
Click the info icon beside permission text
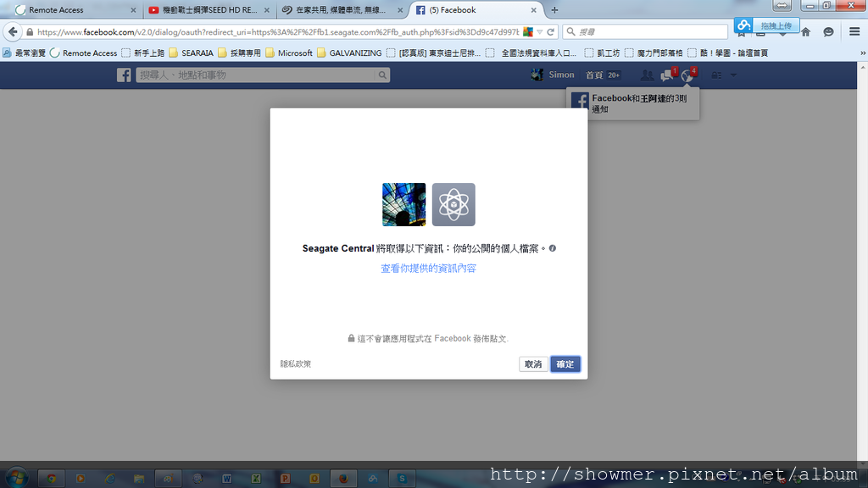coord(553,248)
